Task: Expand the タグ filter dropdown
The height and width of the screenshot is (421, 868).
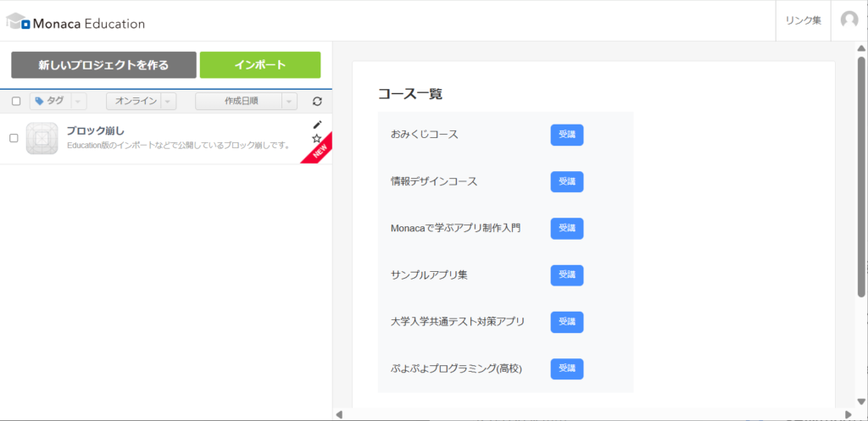Action: point(78,102)
